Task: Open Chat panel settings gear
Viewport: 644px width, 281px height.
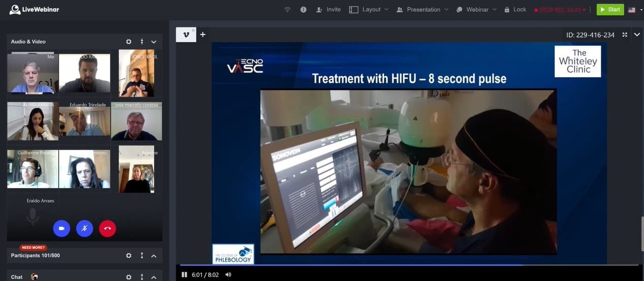Action: pos(128,277)
